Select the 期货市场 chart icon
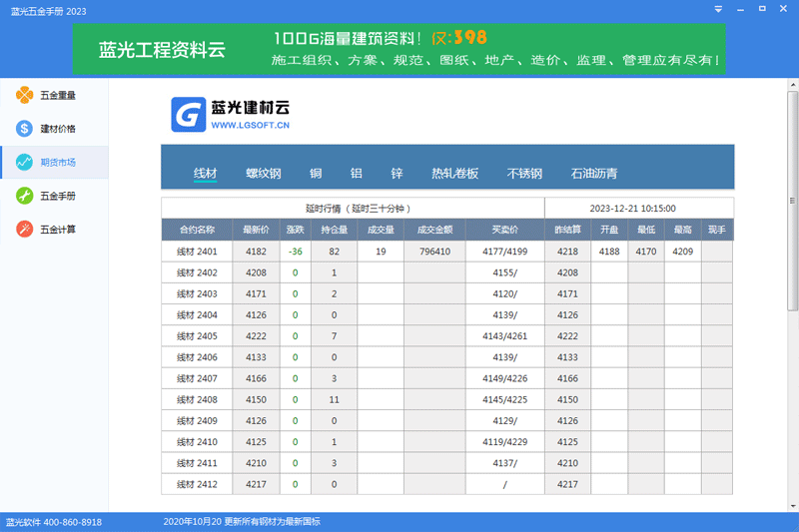The image size is (799, 532). [x=24, y=162]
